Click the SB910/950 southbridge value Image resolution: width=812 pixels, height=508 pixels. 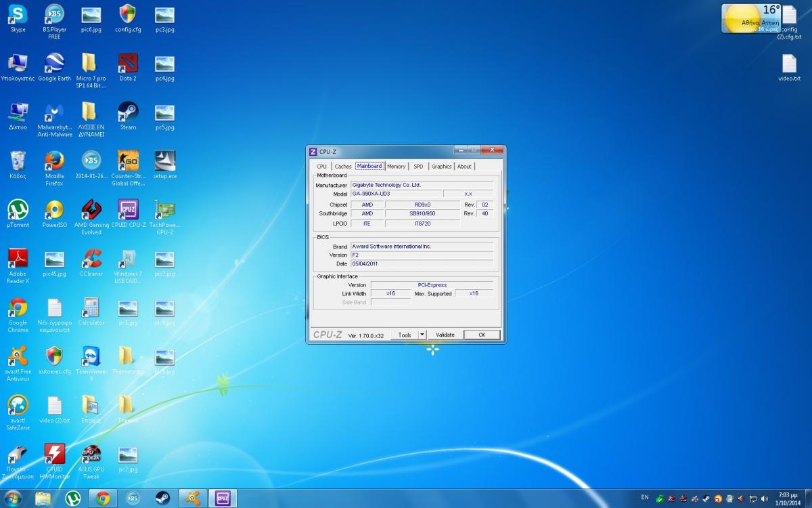tap(422, 213)
